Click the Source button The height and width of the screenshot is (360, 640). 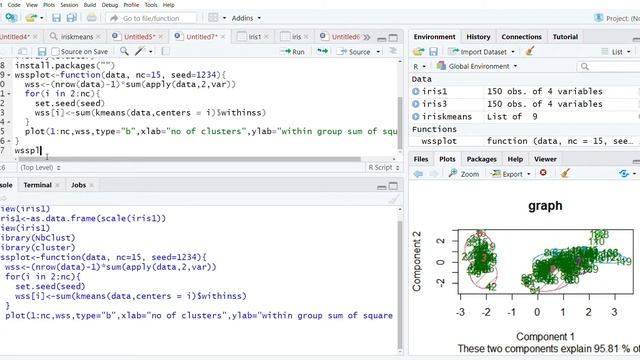pos(353,52)
